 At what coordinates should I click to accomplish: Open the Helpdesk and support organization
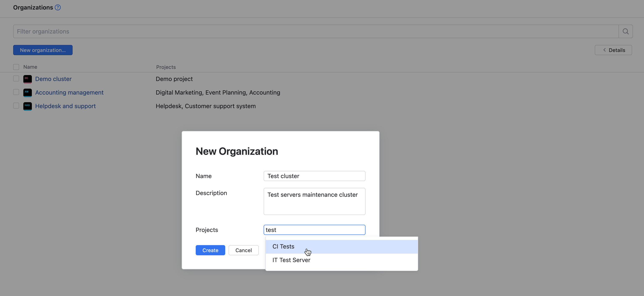66,106
